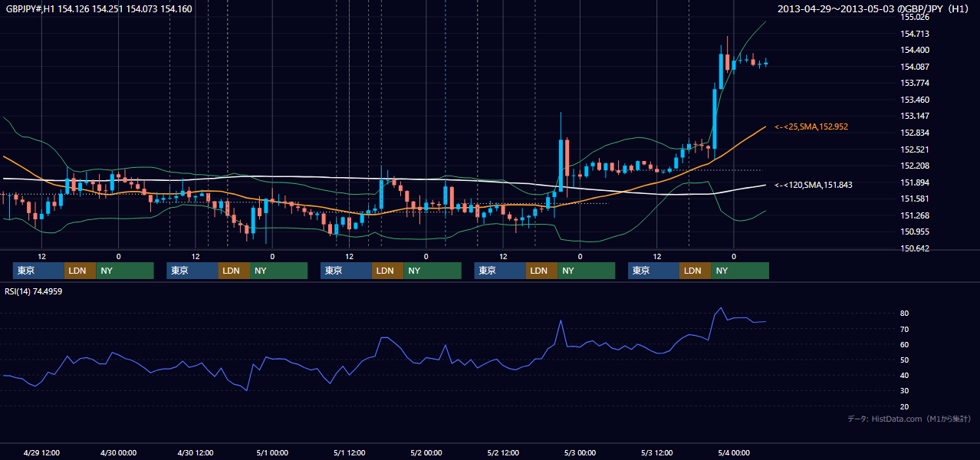The height and width of the screenshot is (460, 980).
Task: Click price axis value 150.642
Action: [x=915, y=248]
